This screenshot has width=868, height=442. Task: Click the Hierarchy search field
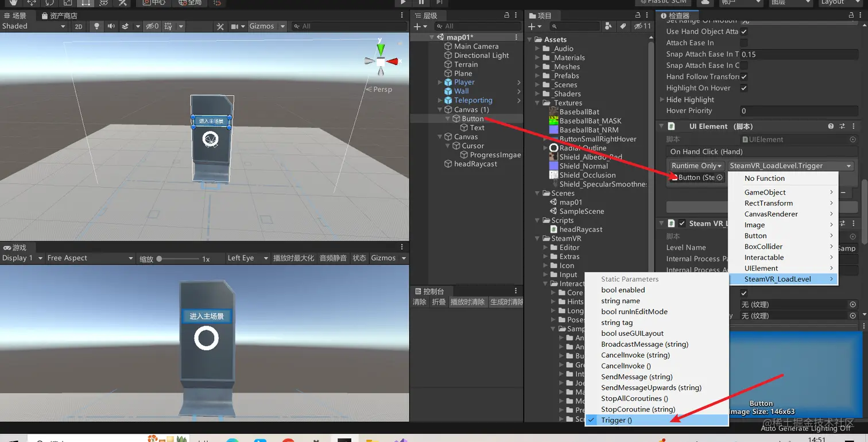pyautogui.click(x=476, y=26)
